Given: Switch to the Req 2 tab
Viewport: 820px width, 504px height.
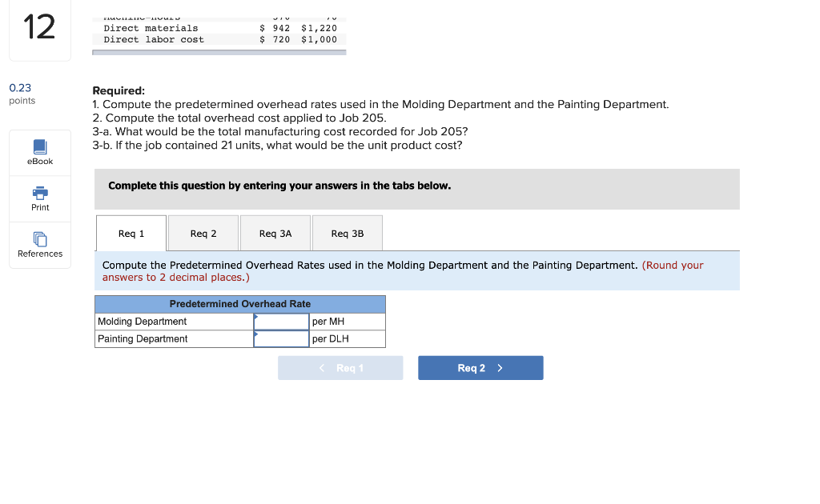Looking at the screenshot, I should coord(203,234).
